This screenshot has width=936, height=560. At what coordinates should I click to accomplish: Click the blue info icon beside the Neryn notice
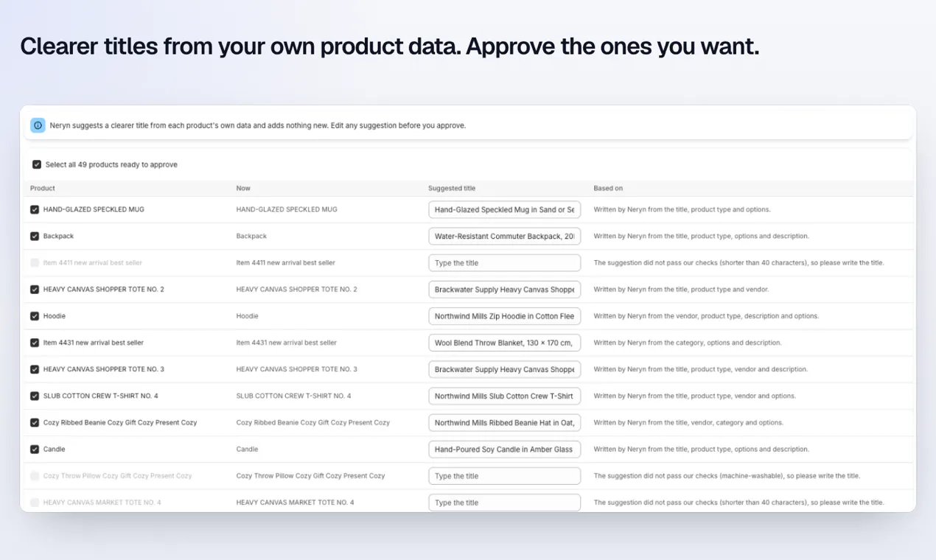tap(38, 125)
